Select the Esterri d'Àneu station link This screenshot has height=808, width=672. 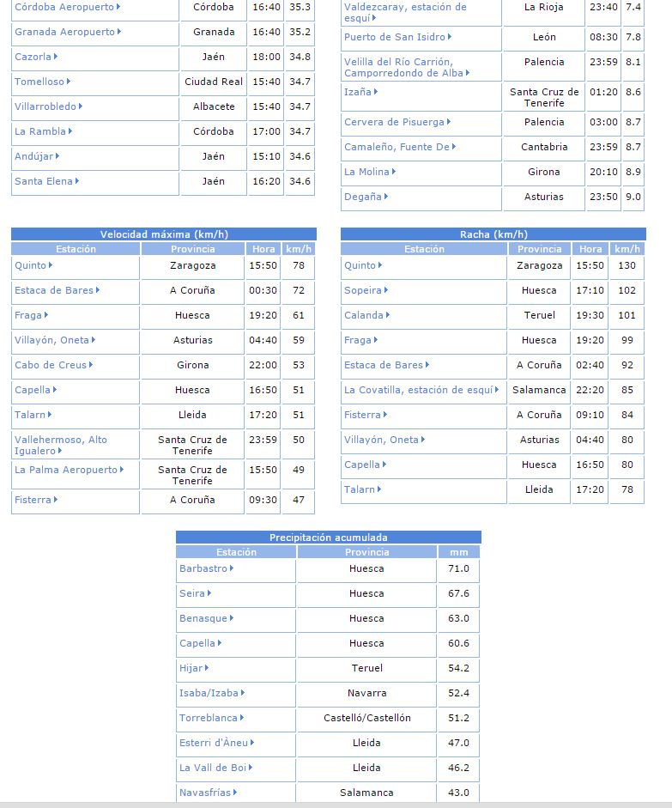213,743
